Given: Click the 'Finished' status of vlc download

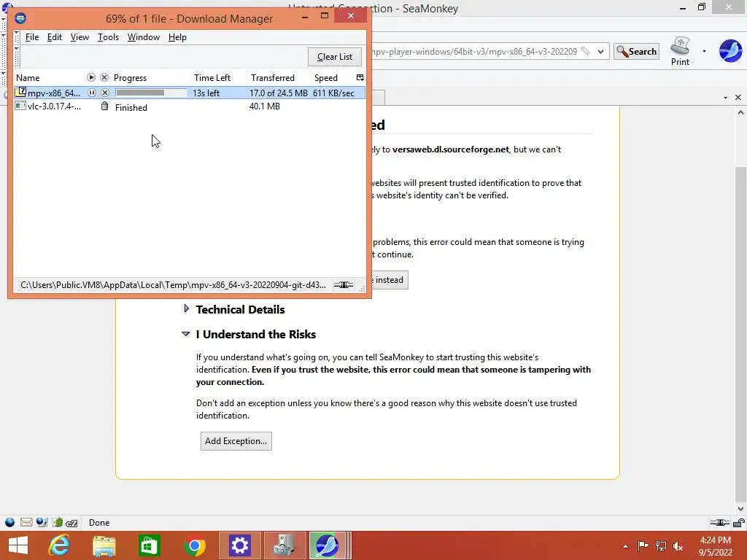Looking at the screenshot, I should 131,108.
